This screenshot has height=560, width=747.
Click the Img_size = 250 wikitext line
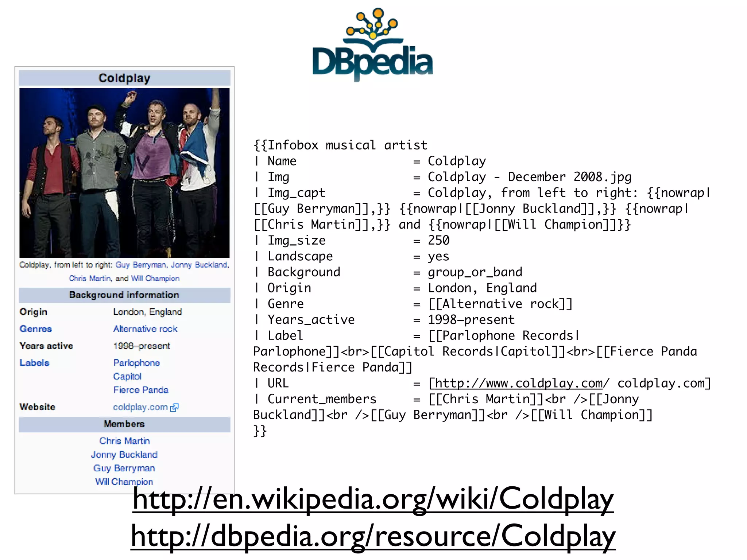point(352,240)
